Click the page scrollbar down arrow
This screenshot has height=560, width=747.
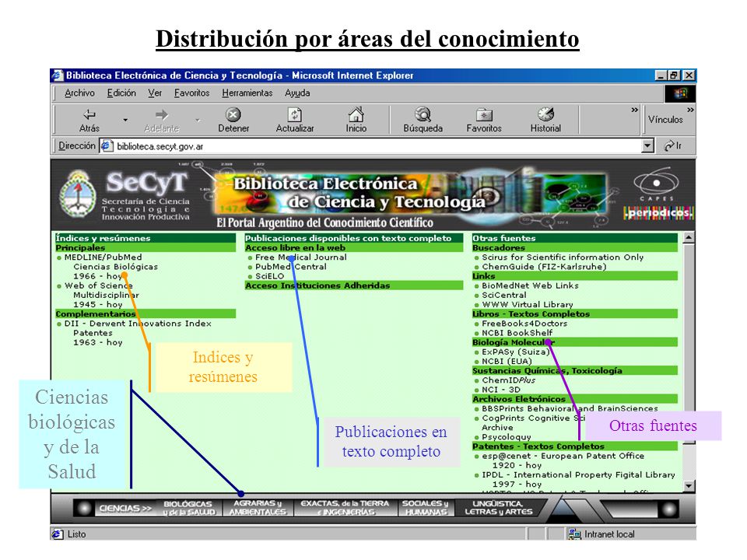pos(689,485)
